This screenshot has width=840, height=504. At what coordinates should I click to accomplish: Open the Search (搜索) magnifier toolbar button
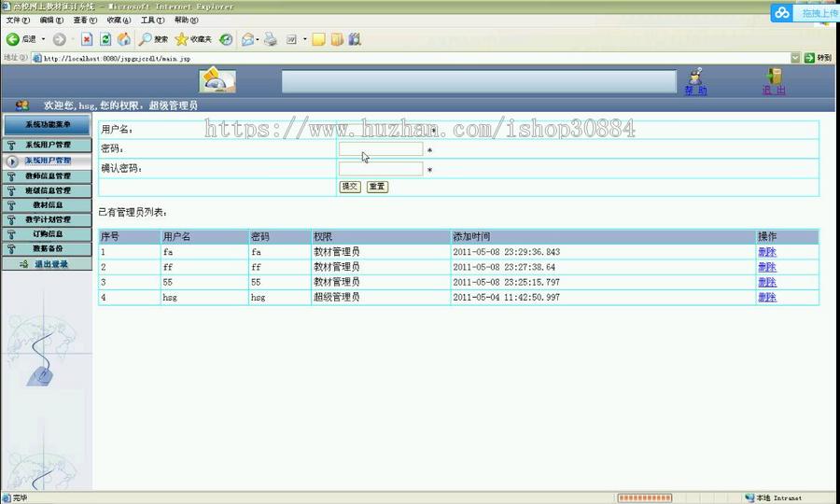(153, 39)
